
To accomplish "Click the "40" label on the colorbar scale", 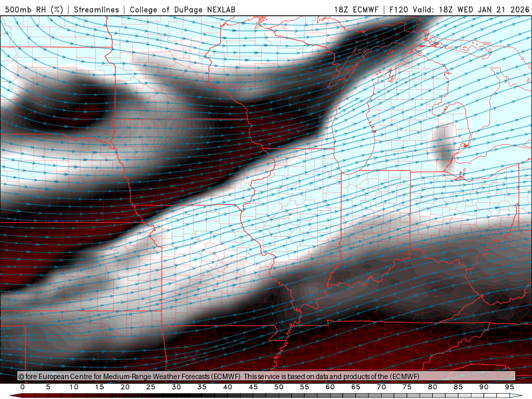I will pos(227,387).
